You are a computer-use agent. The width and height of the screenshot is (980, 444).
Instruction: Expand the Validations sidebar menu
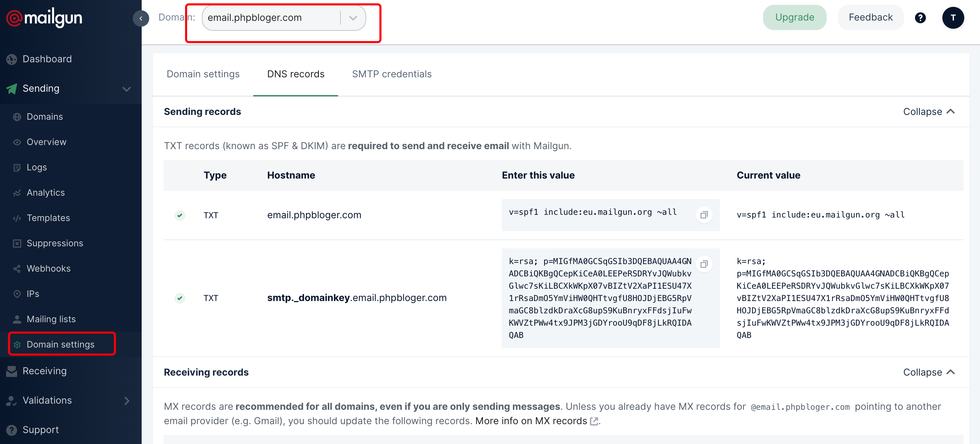[x=126, y=401]
